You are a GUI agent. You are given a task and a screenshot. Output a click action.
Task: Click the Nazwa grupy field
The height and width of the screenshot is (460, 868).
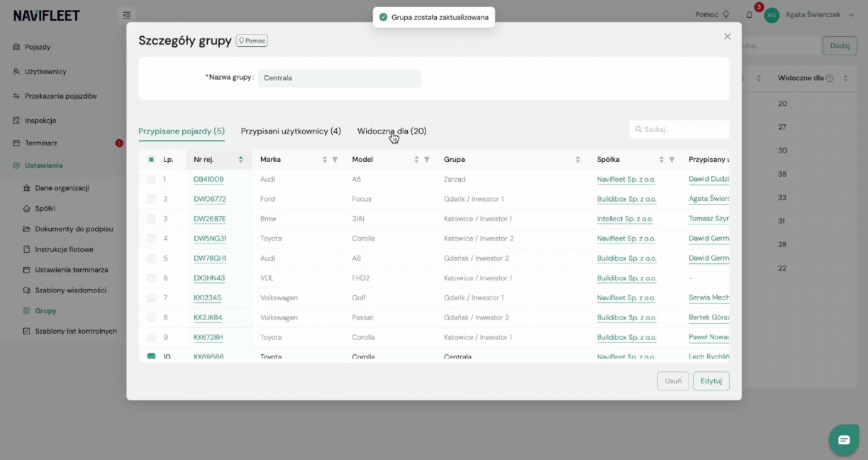click(x=340, y=78)
